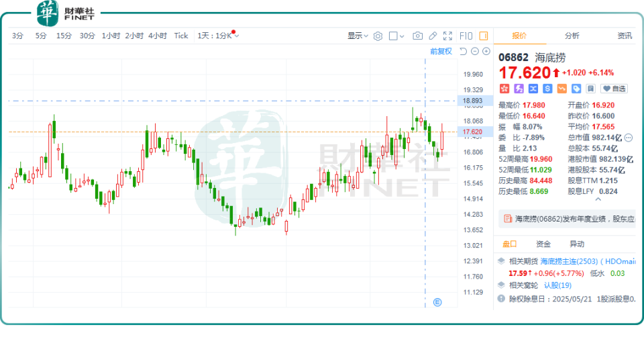Switch to the 报价 tab
The image size is (644, 337).
coord(519,36)
